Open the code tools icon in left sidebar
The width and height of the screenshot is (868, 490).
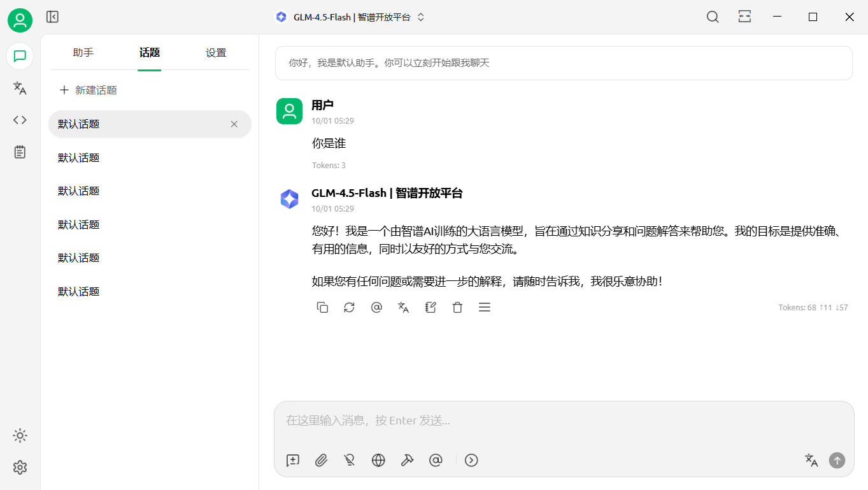(20, 120)
